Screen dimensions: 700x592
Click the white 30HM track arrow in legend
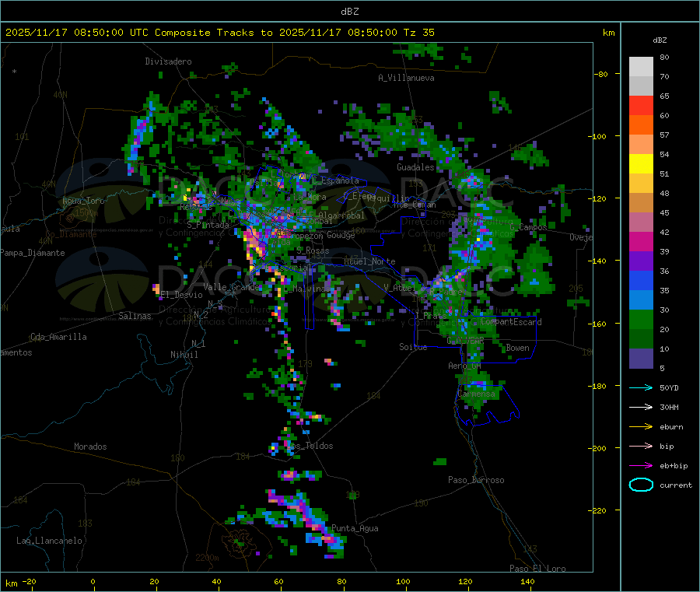(641, 407)
